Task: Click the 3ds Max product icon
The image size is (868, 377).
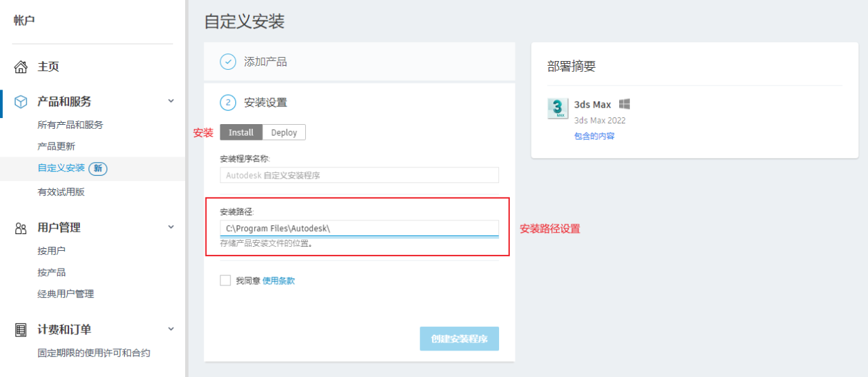Action: coord(558,108)
